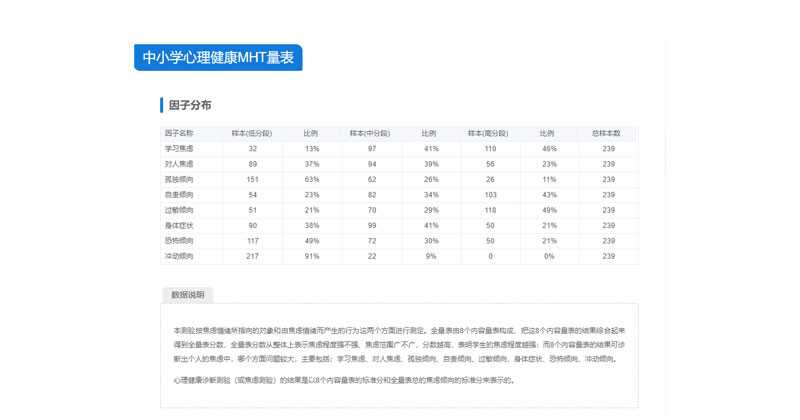Screen dimensions: 800x420
Task: Click value 72 in 恐怖倾向 row
Action: coord(372,240)
